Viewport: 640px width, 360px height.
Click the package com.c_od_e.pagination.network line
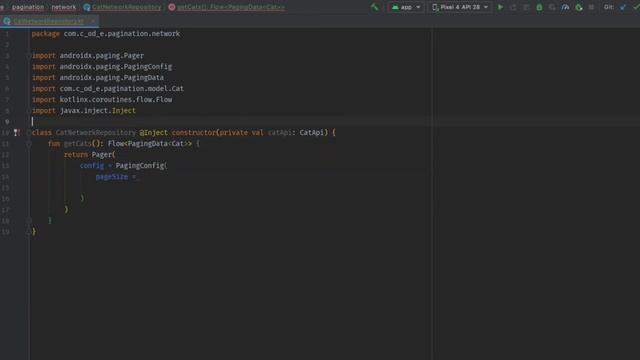click(106, 33)
